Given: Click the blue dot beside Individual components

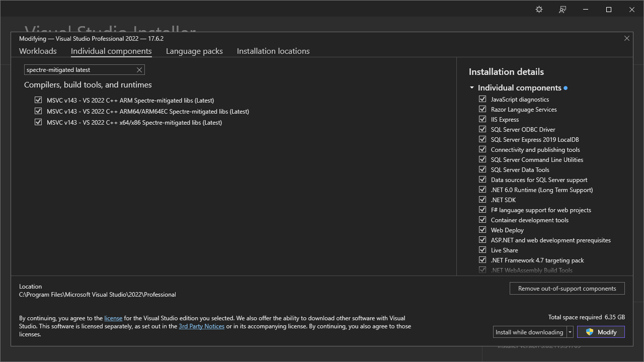Looking at the screenshot, I should [566, 87].
